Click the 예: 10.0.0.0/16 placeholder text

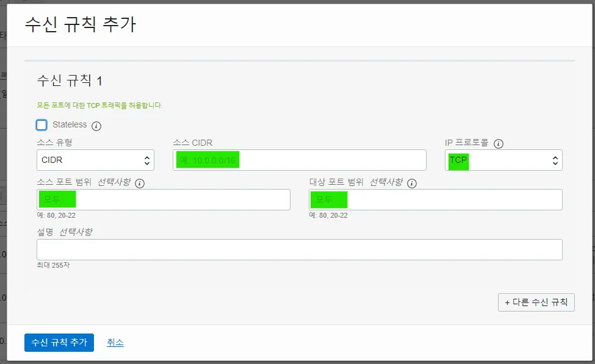(x=207, y=159)
